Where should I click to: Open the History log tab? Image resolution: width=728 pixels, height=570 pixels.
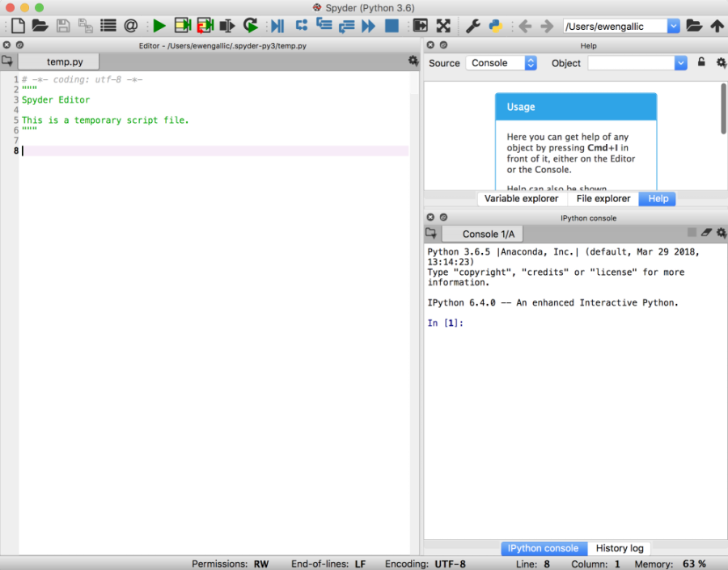[620, 548]
